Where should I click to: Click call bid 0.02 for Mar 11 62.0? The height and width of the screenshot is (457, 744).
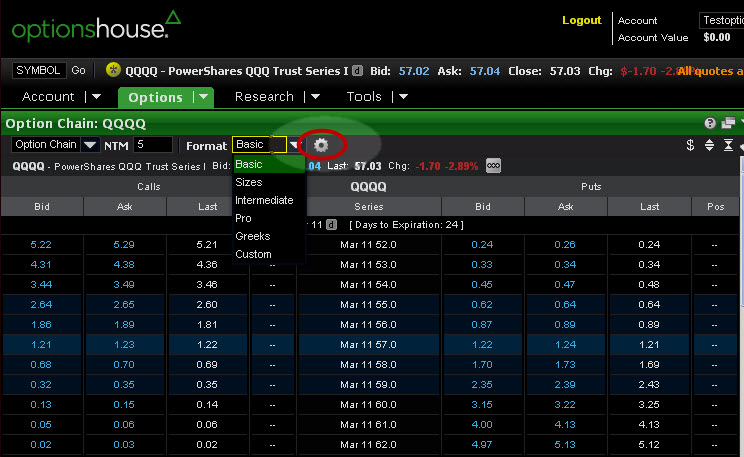click(x=41, y=445)
